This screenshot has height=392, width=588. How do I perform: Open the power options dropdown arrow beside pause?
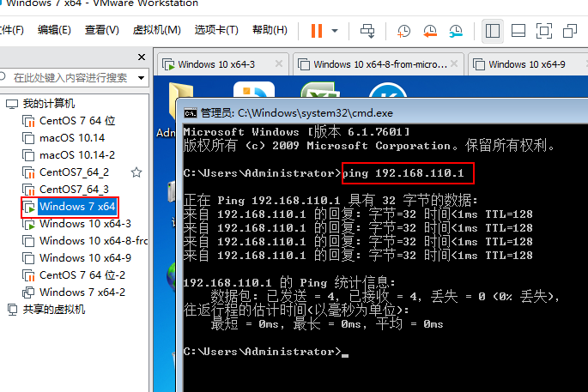point(335,31)
